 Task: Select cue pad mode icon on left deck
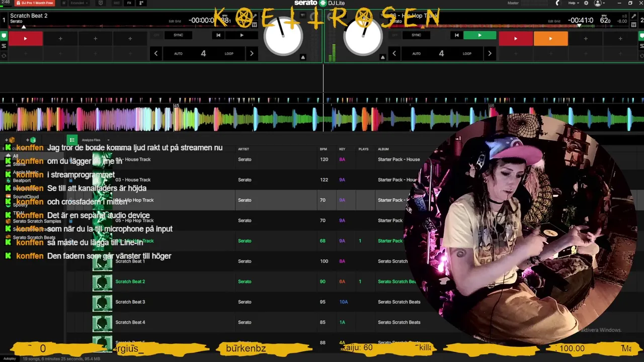[x=4, y=36]
